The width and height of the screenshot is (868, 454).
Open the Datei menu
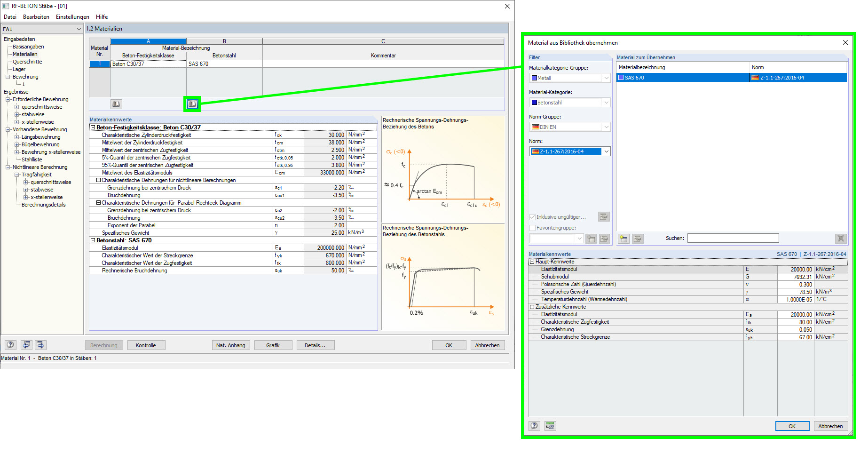[10, 17]
